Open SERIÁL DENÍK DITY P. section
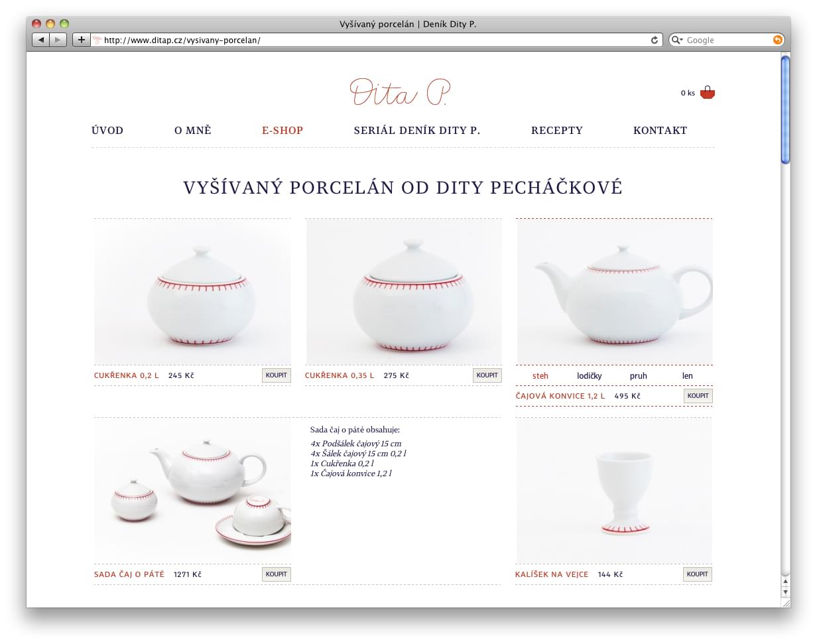The image size is (817, 644). (417, 131)
